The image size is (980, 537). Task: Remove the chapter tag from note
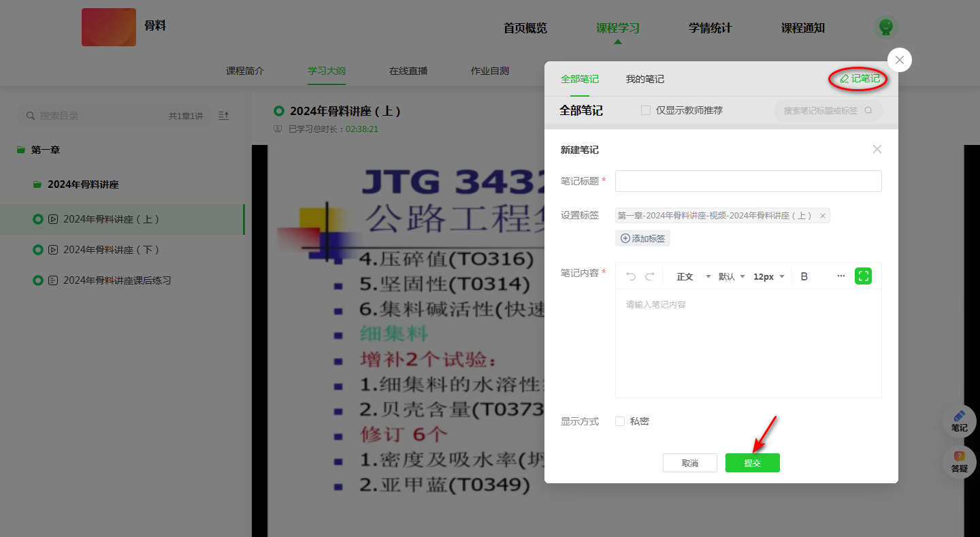[822, 216]
